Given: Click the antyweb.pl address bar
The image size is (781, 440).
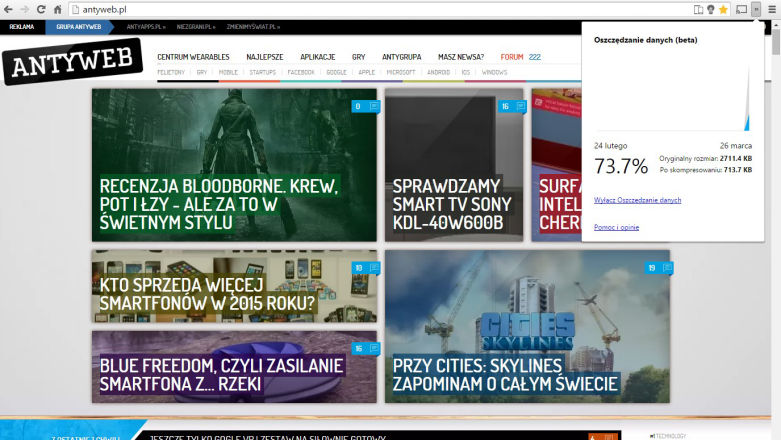Looking at the screenshot, I should 381,9.
